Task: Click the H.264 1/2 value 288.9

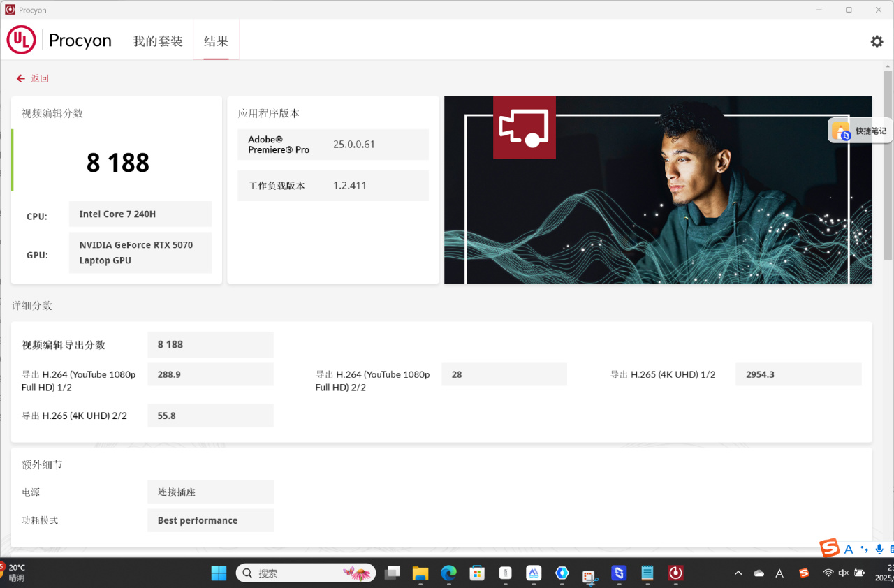Action: (x=210, y=374)
